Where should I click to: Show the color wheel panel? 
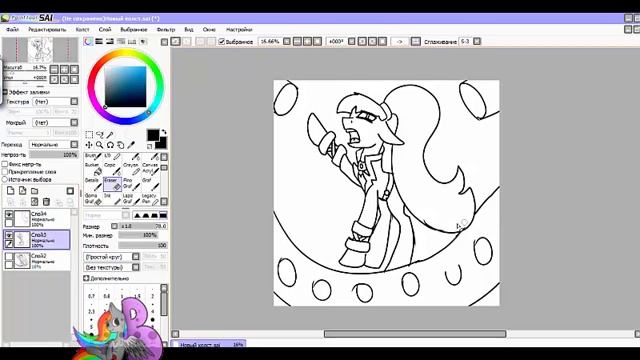[88, 42]
